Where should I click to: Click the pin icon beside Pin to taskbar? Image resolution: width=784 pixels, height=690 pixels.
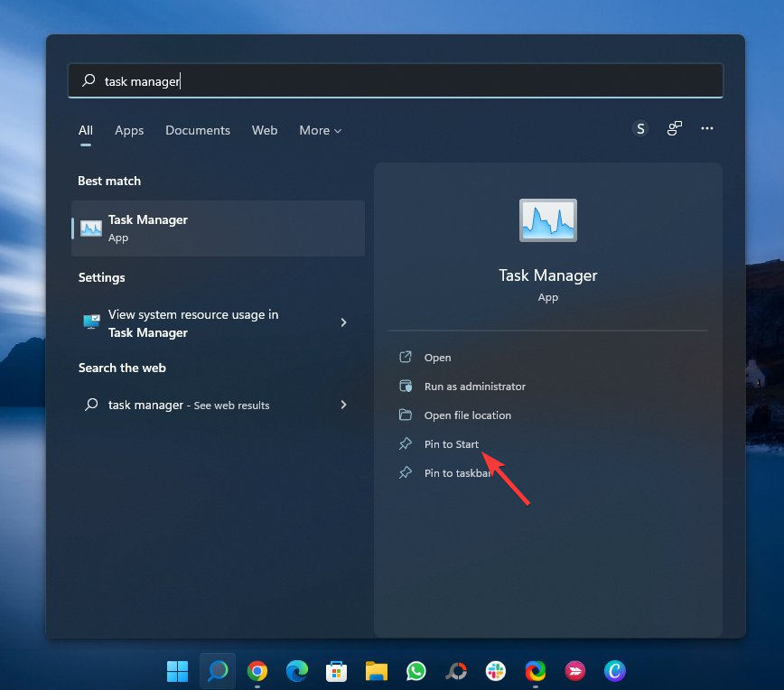pyautogui.click(x=406, y=473)
